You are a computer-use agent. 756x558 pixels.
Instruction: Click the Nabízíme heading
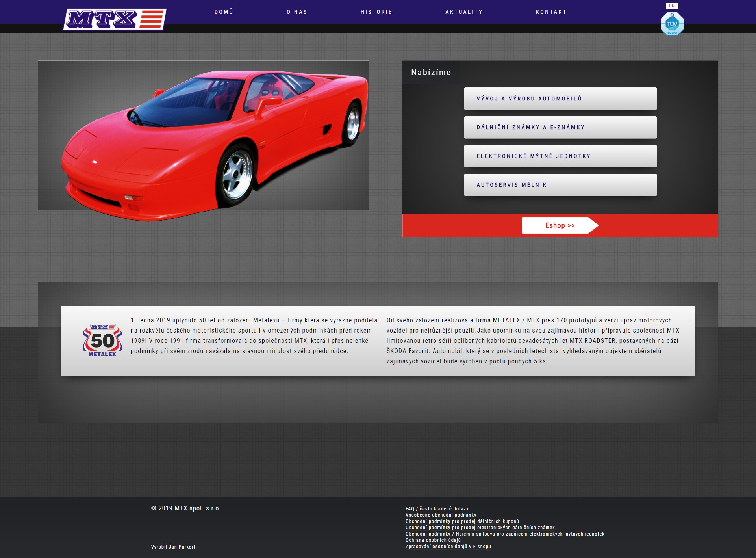coord(431,73)
